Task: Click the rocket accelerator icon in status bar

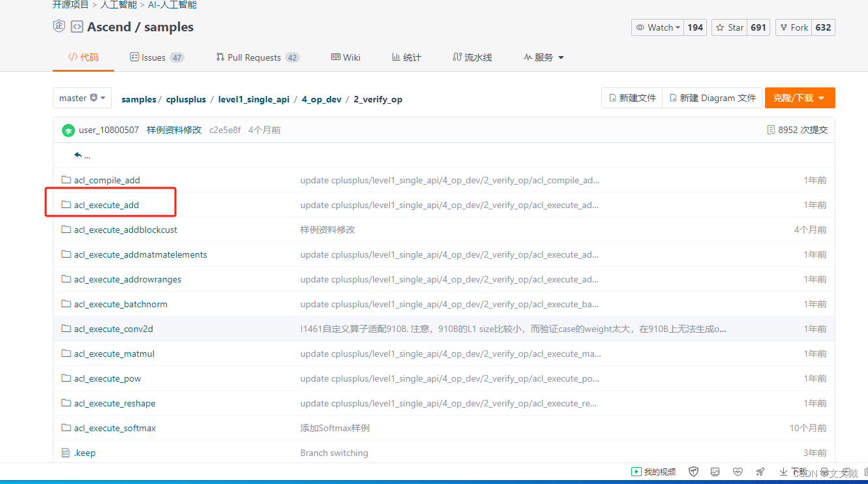Action: (x=760, y=472)
